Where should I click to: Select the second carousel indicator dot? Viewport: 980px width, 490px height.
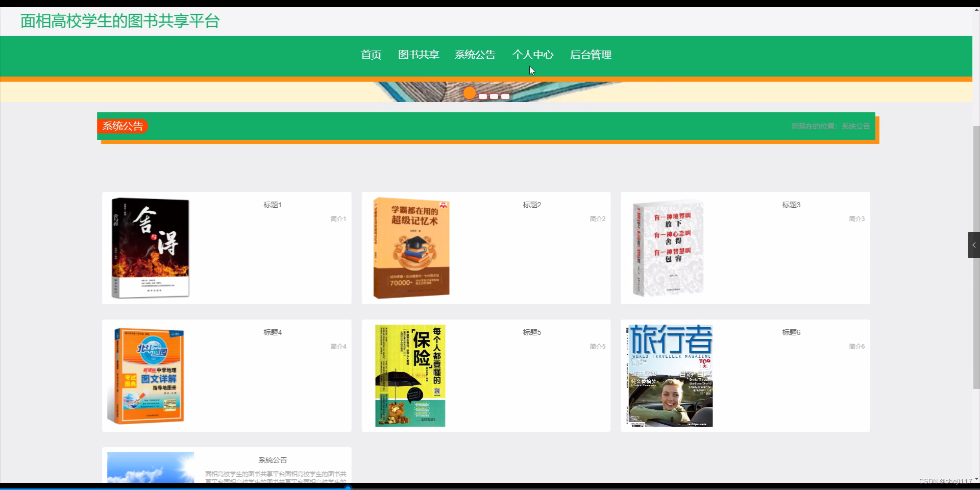pyautogui.click(x=483, y=95)
